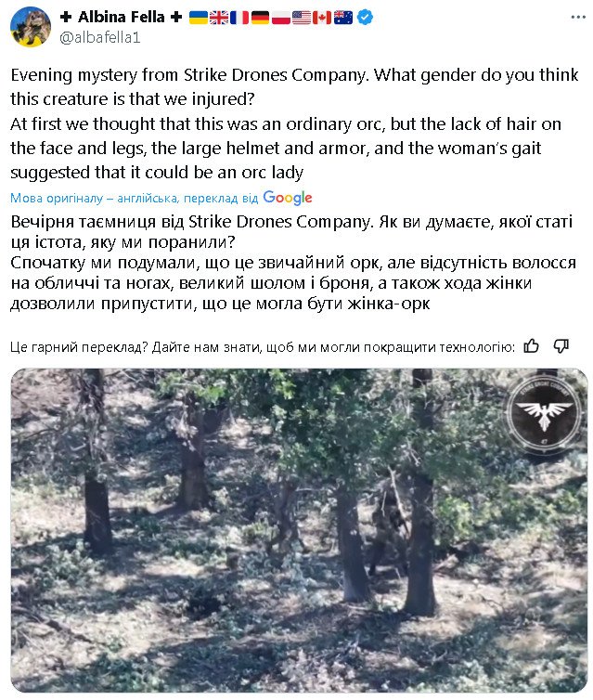
Task: Click the Canada flag emoji
Action: coord(321,17)
